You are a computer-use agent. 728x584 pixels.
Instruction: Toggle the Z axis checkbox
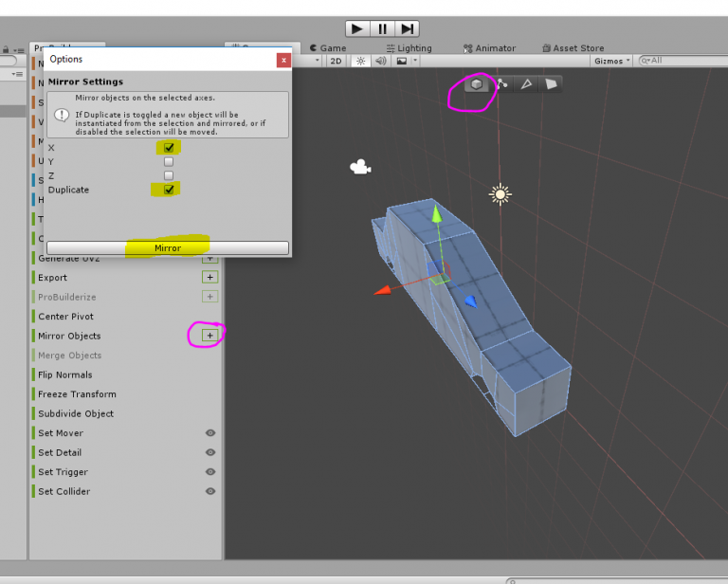click(x=169, y=175)
